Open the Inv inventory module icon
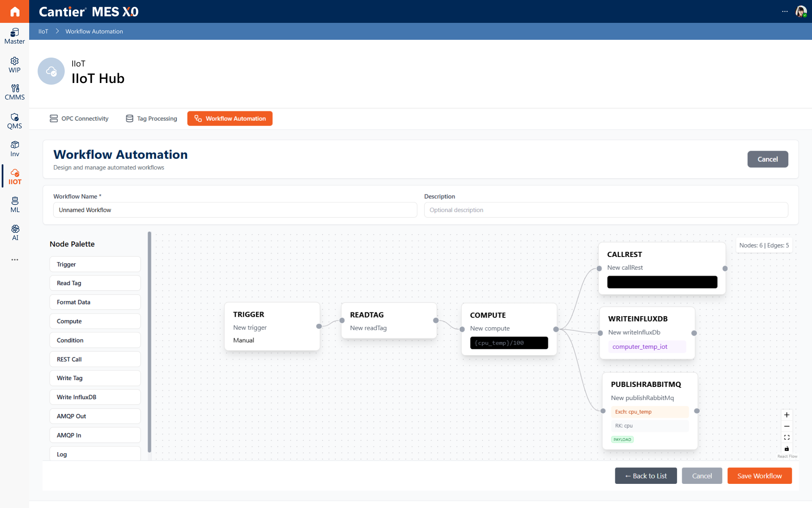The height and width of the screenshot is (508, 812). (x=14, y=149)
